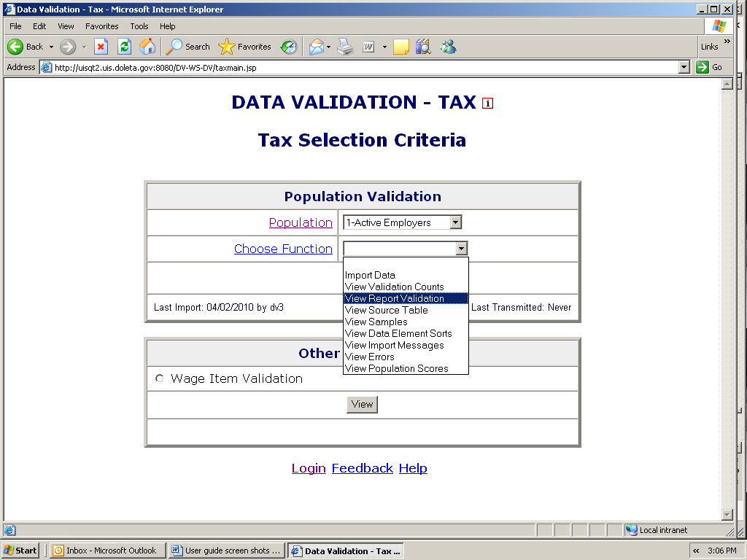
Task: Click the Login link
Action: [309, 468]
